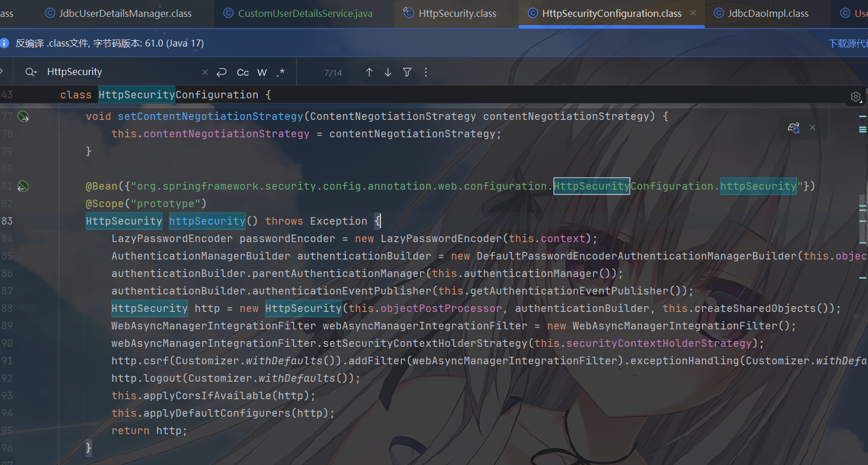Open the sticky lines gear settings
Screen dimensions: 868x465
[x=855, y=97]
